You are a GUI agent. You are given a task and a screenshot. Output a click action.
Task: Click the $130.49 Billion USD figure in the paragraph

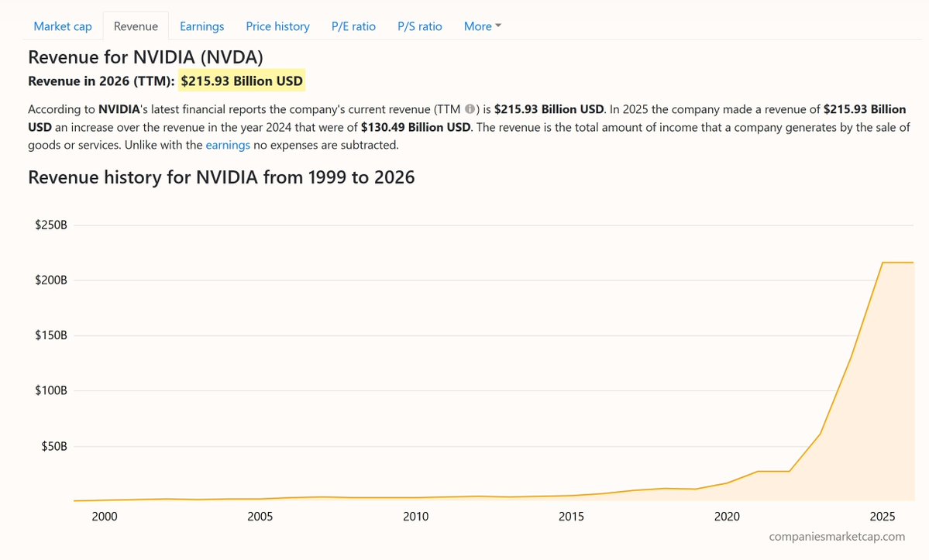pos(415,127)
